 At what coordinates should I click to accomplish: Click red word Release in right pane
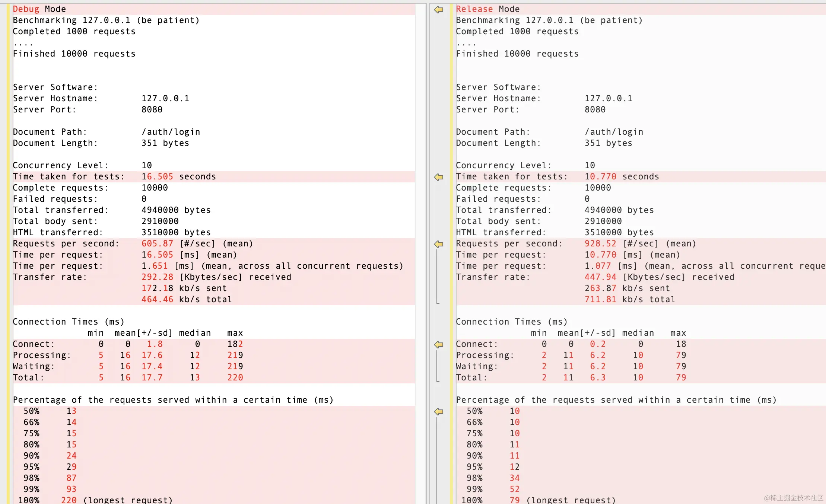click(474, 9)
